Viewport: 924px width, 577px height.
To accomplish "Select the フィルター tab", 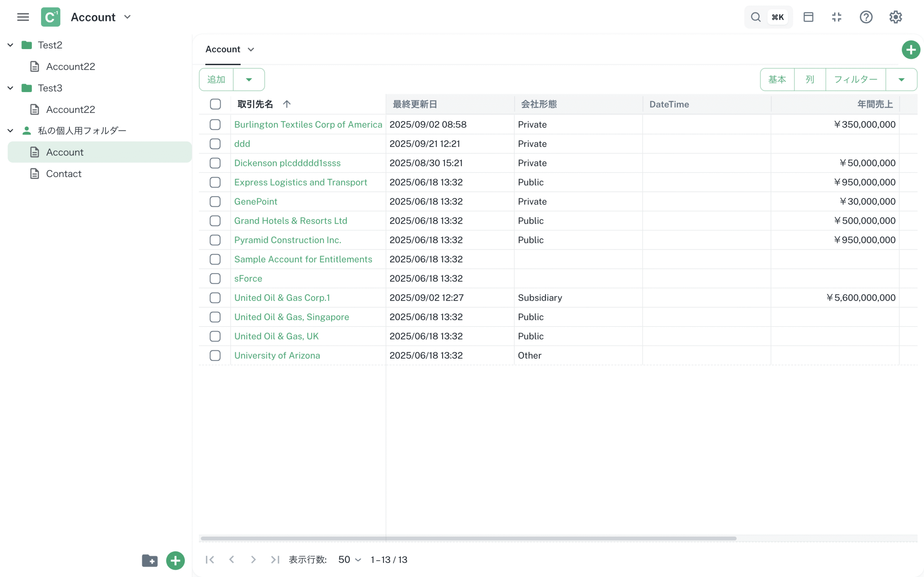I will 855,79.
